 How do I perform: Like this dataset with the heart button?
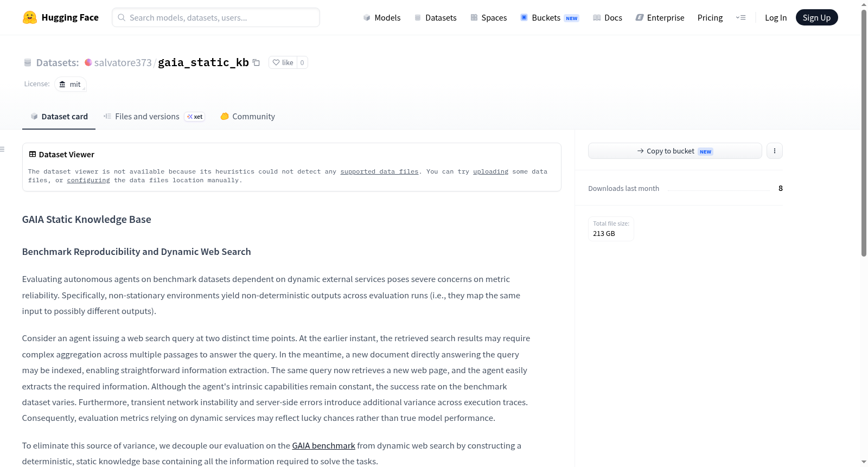coord(283,63)
